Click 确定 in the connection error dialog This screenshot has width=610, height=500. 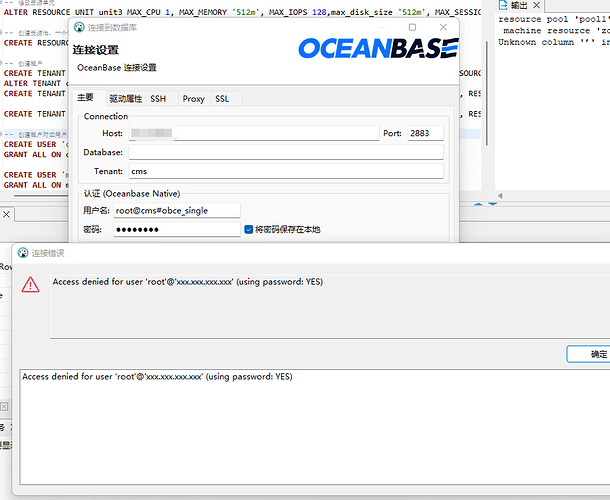(588, 354)
